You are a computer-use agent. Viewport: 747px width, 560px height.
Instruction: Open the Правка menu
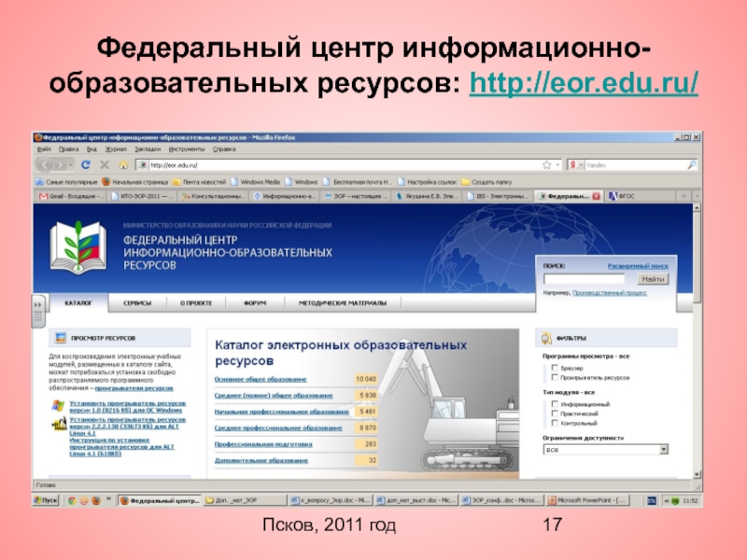pyautogui.click(x=68, y=149)
